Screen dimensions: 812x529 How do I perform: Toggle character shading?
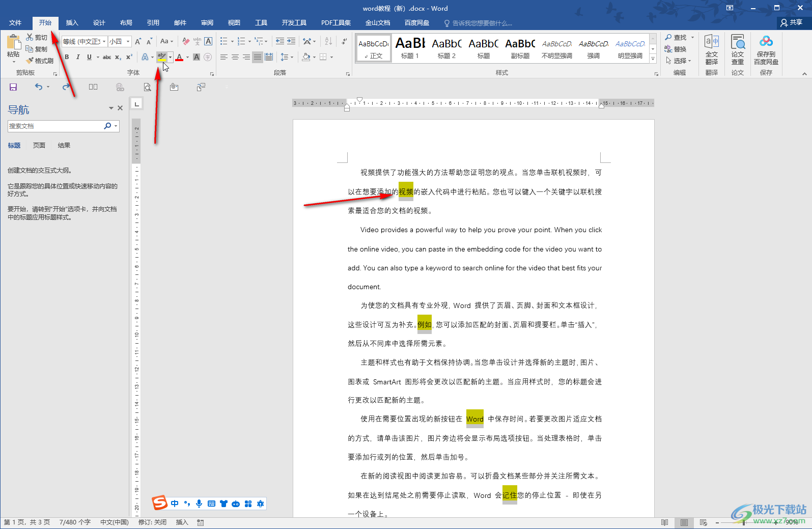point(197,57)
